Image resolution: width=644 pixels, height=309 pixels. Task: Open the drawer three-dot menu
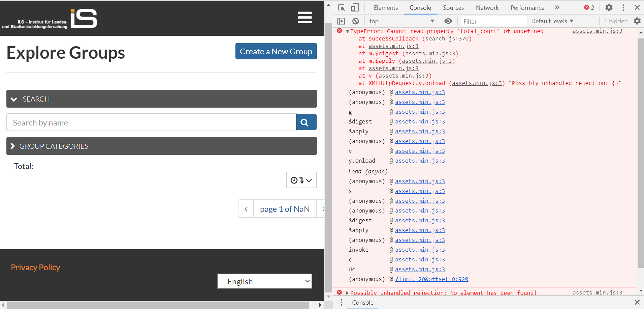(342, 303)
